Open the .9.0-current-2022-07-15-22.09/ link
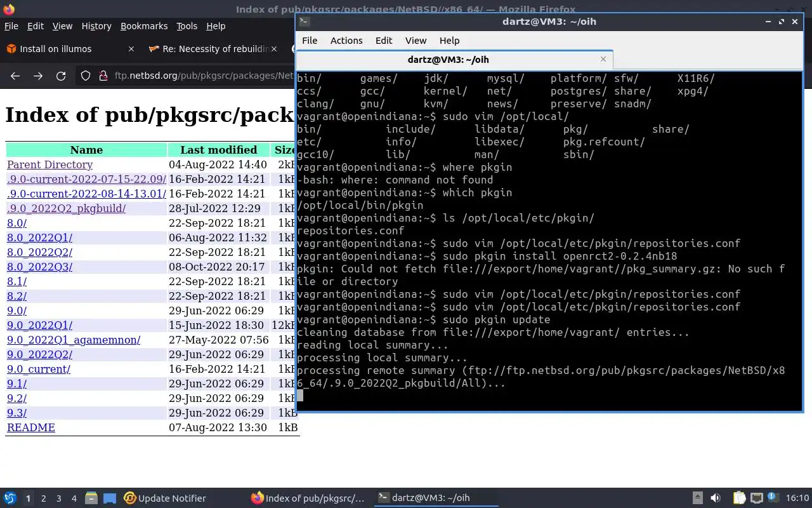 (86, 179)
